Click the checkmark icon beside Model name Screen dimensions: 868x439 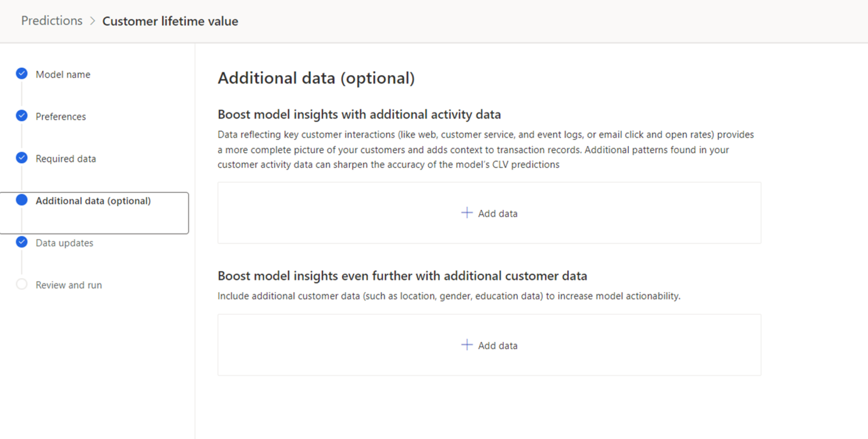pos(21,73)
